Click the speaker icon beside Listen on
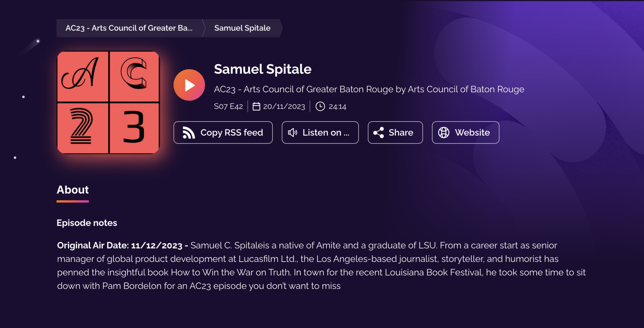This screenshot has height=328, width=644. pos(293,133)
